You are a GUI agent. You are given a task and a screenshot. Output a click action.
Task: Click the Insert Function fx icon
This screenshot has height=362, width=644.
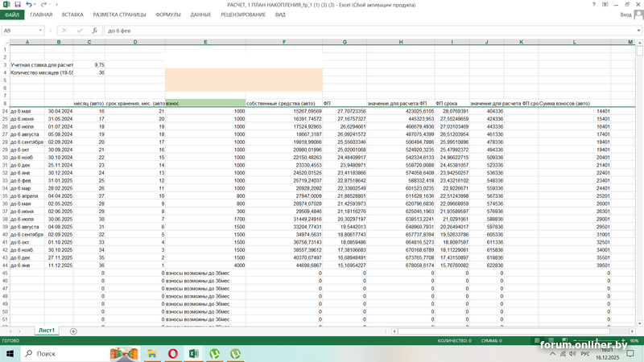(x=94, y=31)
